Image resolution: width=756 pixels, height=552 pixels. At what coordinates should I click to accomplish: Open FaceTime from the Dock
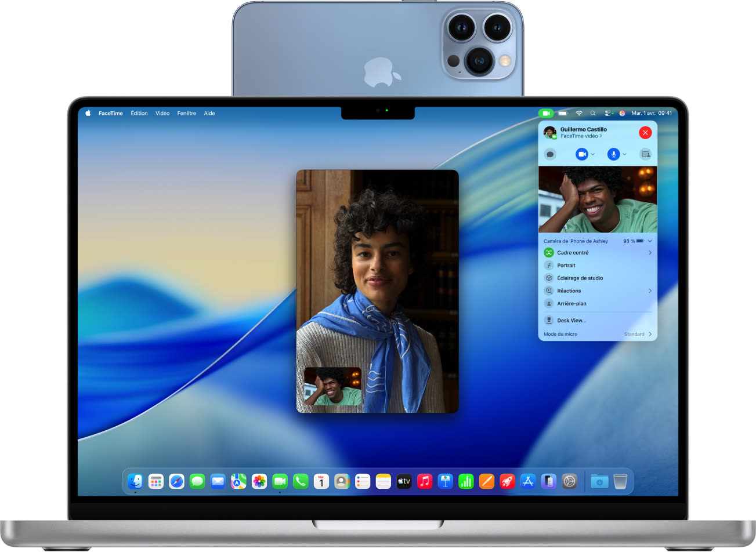pyautogui.click(x=280, y=481)
